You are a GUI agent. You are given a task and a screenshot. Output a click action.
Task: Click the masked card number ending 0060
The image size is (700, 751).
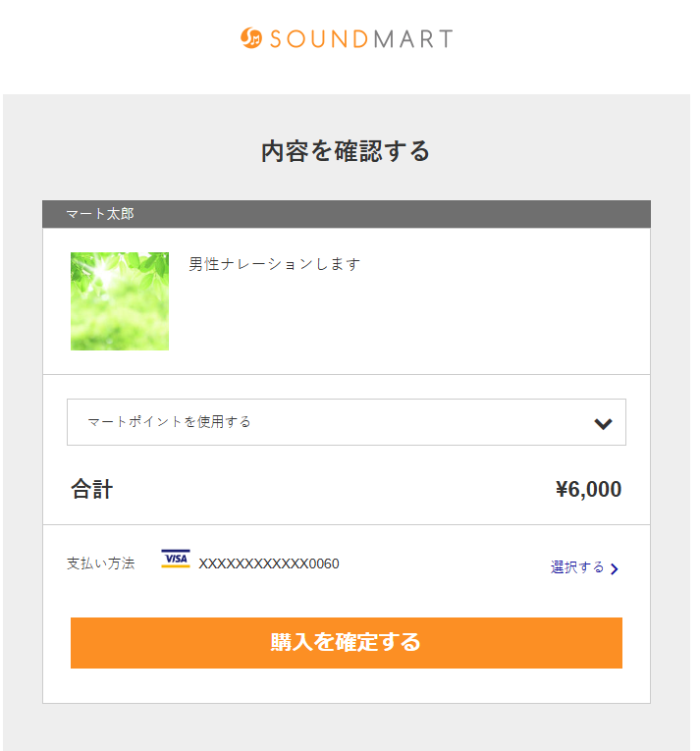[x=269, y=563]
